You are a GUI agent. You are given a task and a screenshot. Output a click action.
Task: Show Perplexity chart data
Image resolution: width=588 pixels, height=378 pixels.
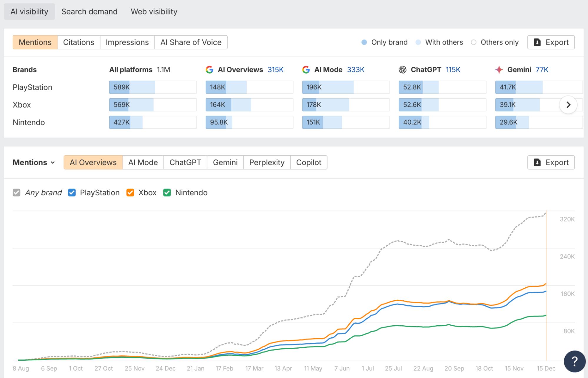pos(266,162)
